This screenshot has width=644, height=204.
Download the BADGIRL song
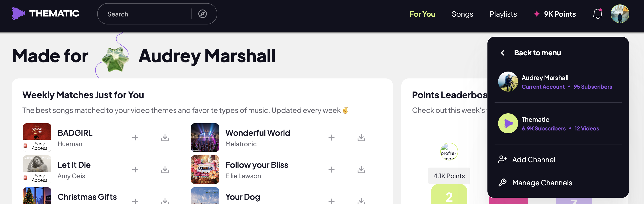[165, 138]
